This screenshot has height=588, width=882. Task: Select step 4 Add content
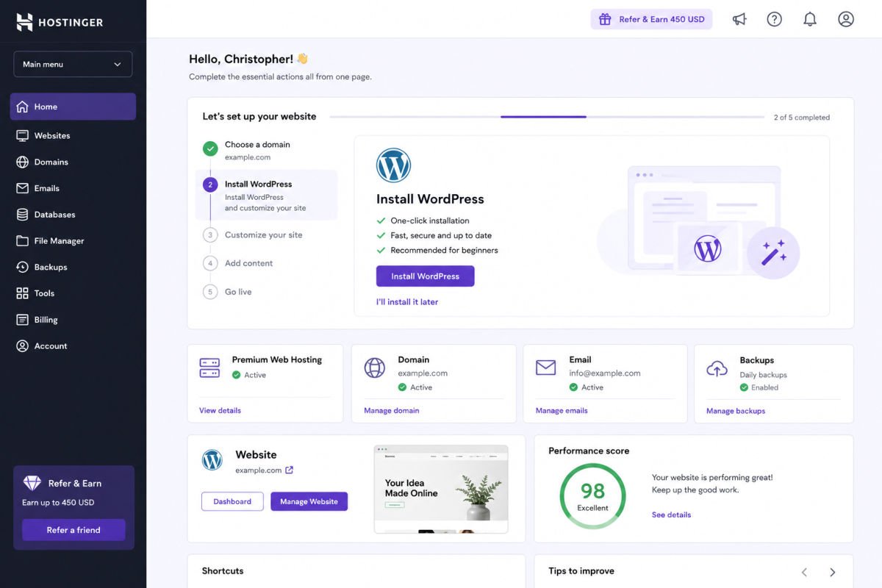[x=238, y=263]
